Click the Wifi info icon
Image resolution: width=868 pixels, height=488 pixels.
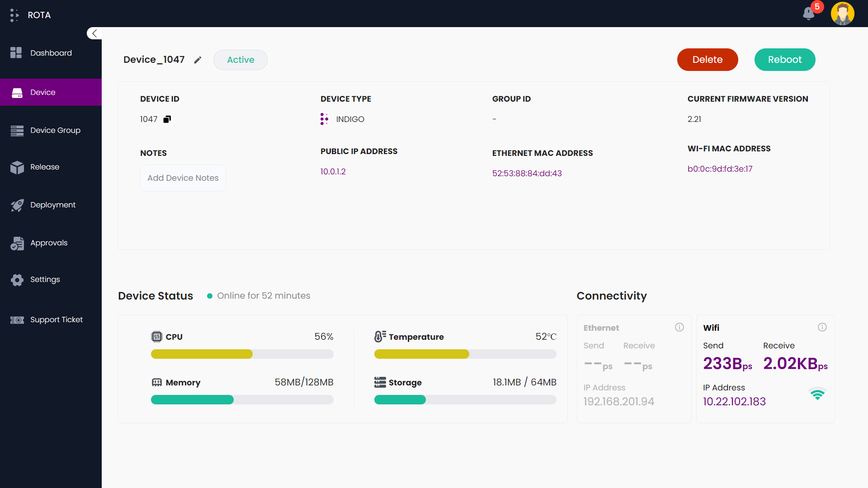[822, 328]
